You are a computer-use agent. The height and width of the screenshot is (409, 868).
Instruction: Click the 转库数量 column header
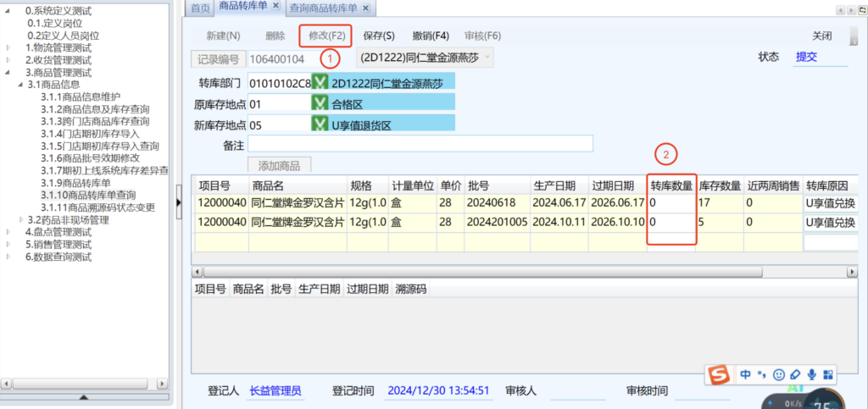671,185
